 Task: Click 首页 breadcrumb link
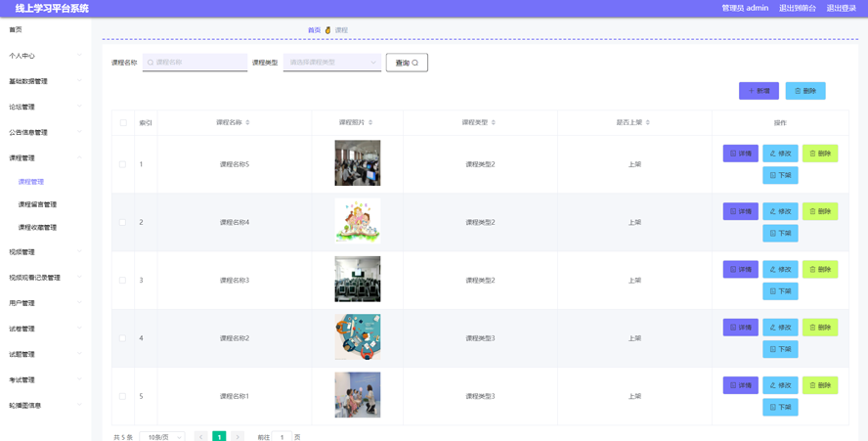pos(315,30)
